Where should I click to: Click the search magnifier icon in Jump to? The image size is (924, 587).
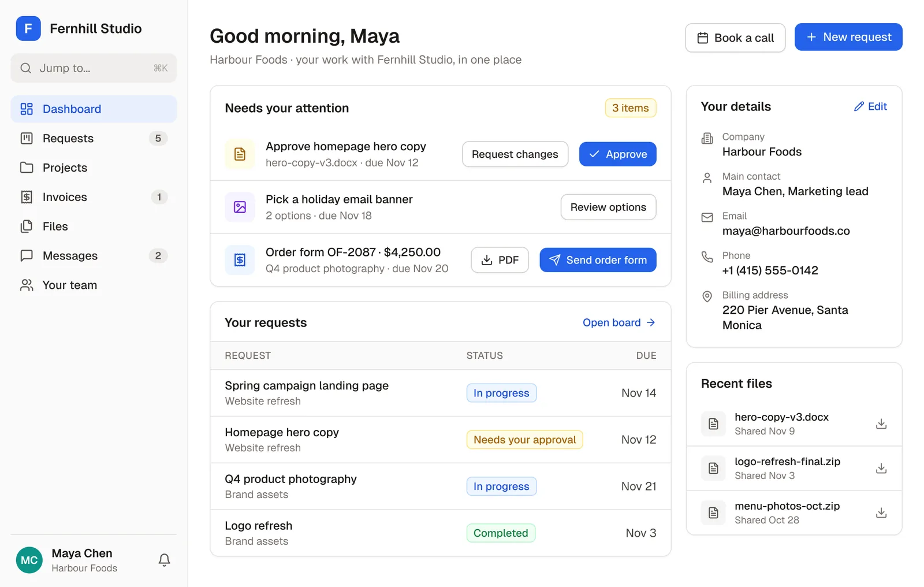25,68
